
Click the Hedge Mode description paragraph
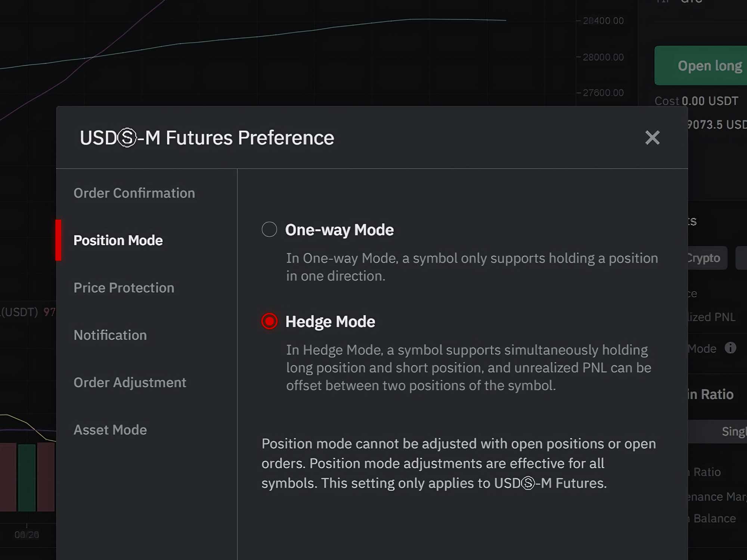coord(468,368)
